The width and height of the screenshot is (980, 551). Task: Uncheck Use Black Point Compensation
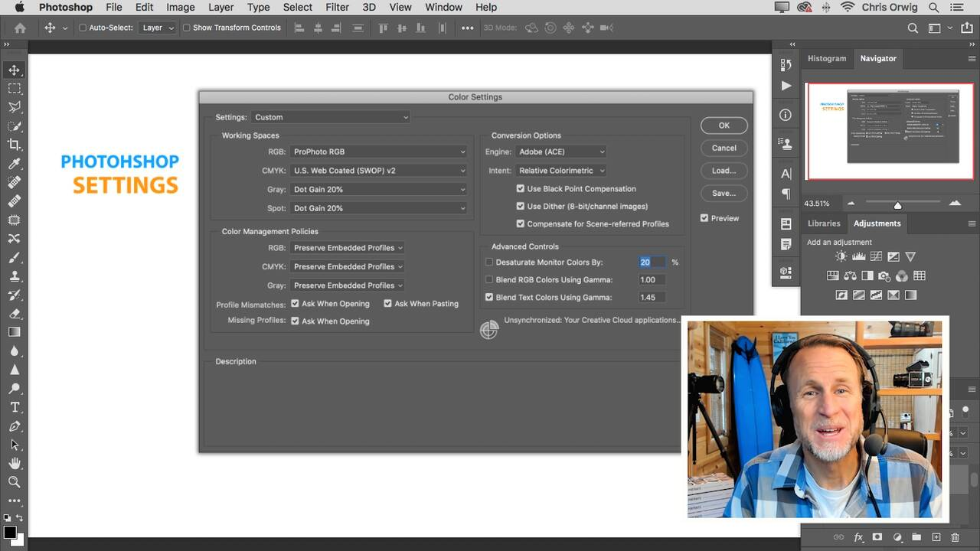[x=521, y=188]
